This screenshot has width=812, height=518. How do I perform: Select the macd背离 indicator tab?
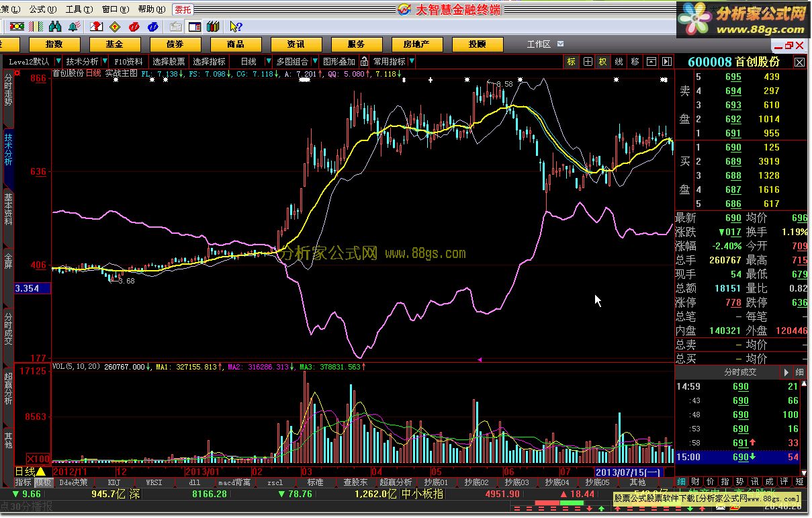click(234, 482)
